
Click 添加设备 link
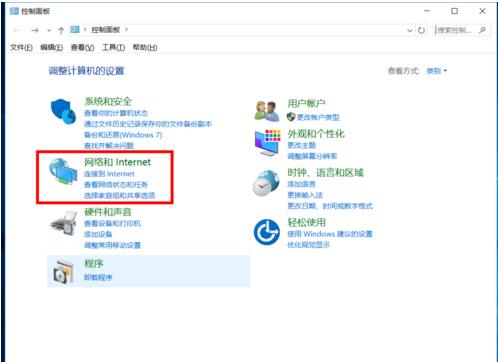(98, 234)
